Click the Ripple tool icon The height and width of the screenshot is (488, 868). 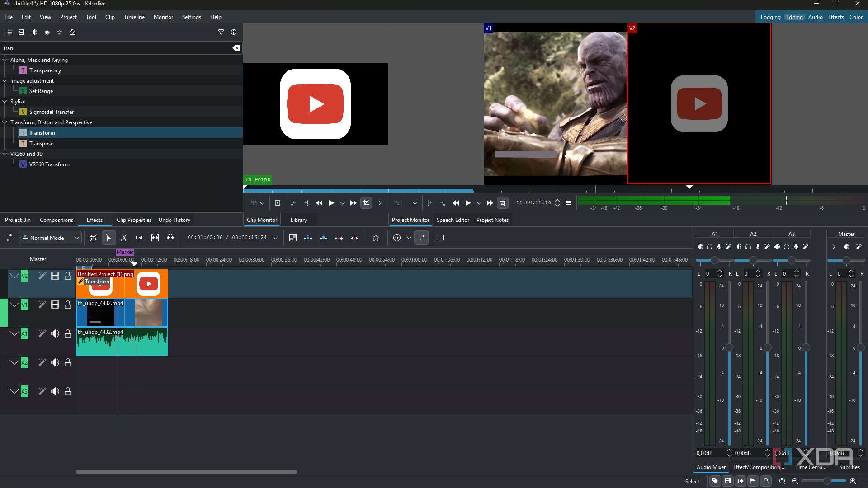click(170, 238)
